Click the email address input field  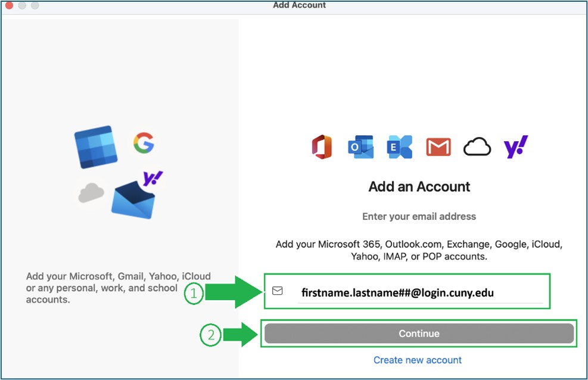(x=420, y=292)
